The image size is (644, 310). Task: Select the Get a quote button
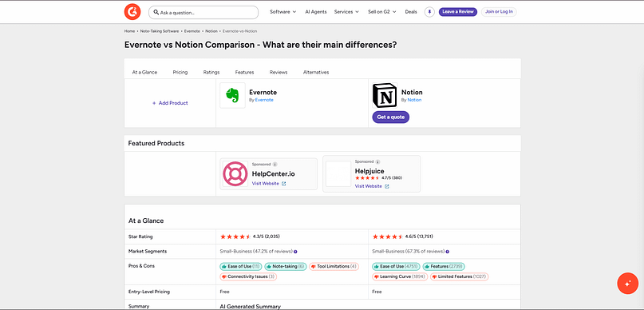(x=390, y=117)
